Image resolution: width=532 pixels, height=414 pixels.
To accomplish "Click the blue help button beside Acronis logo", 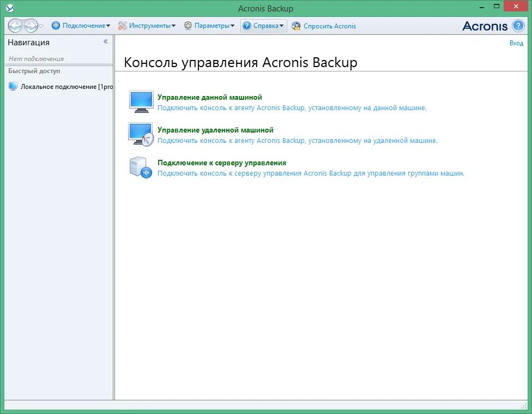I will (x=518, y=26).
